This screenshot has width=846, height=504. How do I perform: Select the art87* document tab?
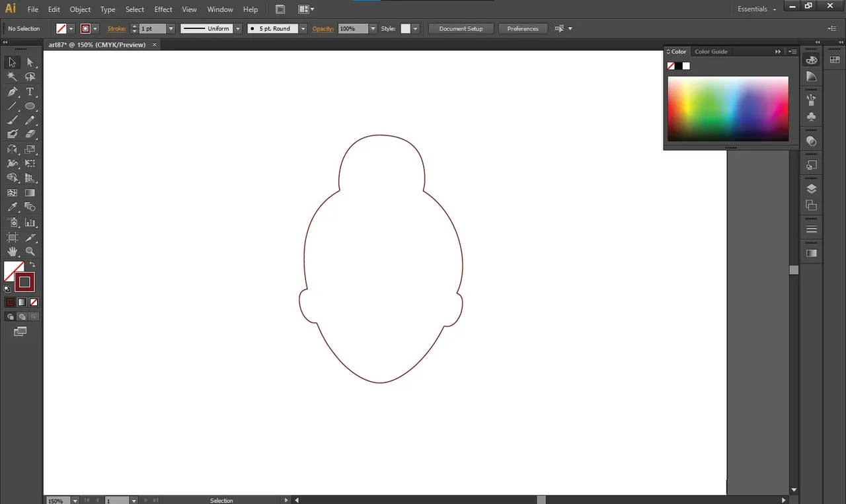97,45
